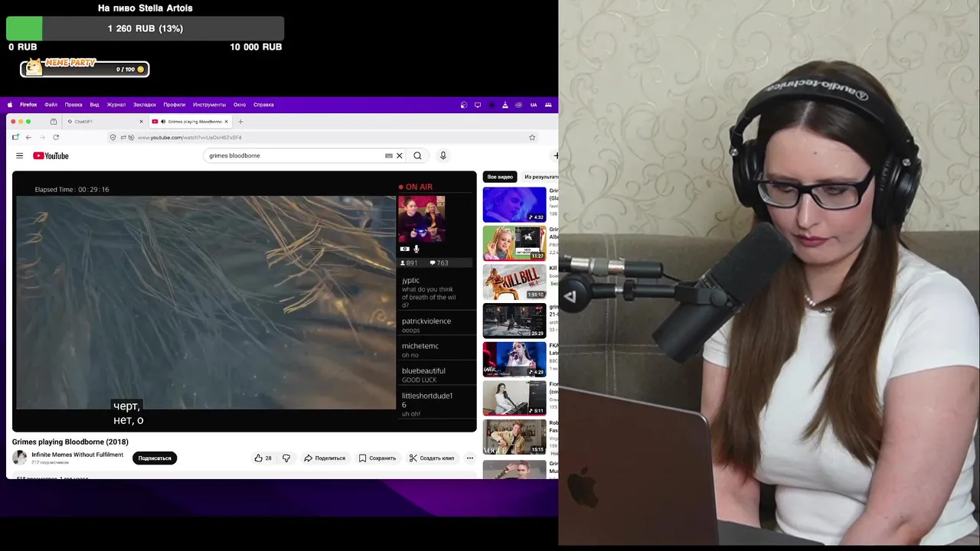The width and height of the screenshot is (980, 551).
Task: Open the Окно menu
Action: [240, 105]
